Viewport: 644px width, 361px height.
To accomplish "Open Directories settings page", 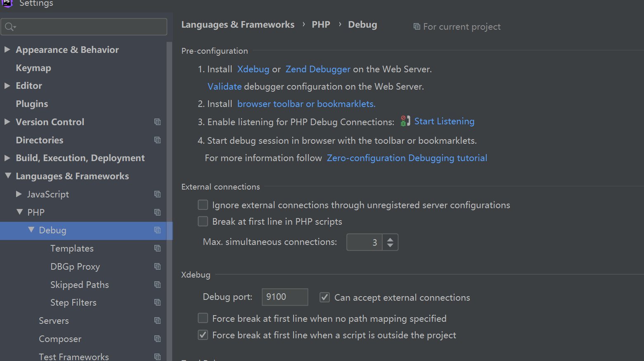I will pyautogui.click(x=40, y=140).
